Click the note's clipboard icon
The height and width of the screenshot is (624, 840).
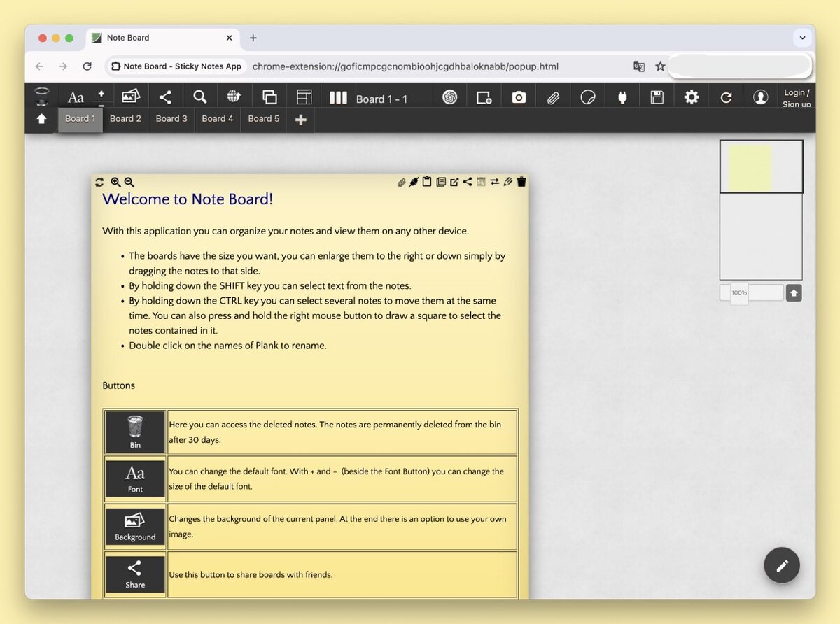(x=427, y=182)
